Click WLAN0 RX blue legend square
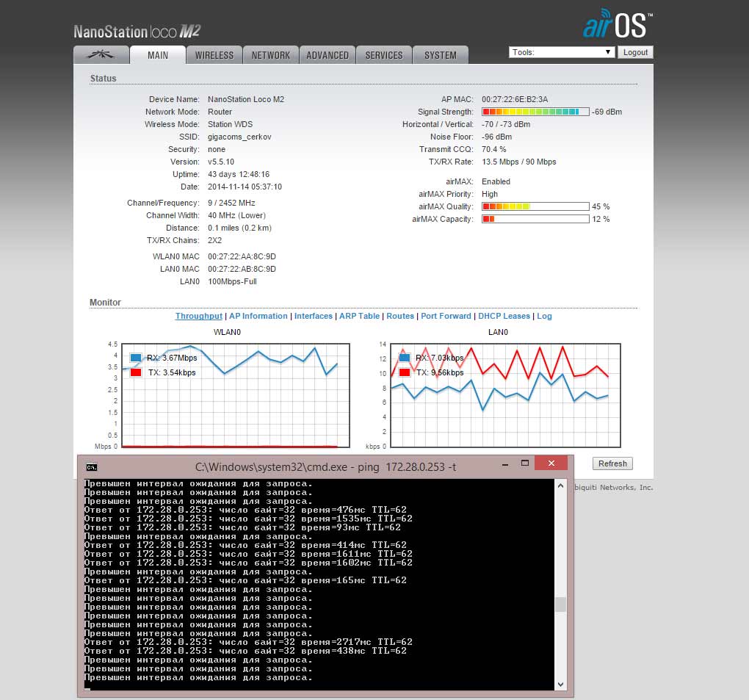 point(136,358)
